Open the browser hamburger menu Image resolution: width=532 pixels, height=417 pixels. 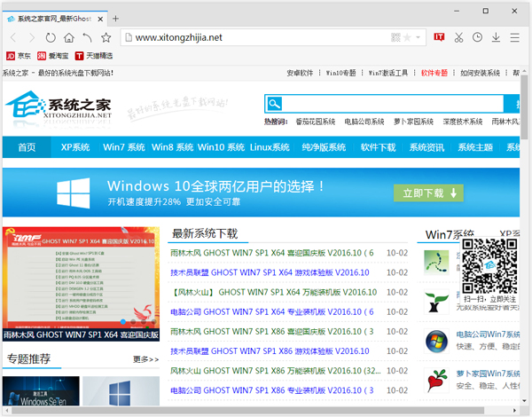514,37
